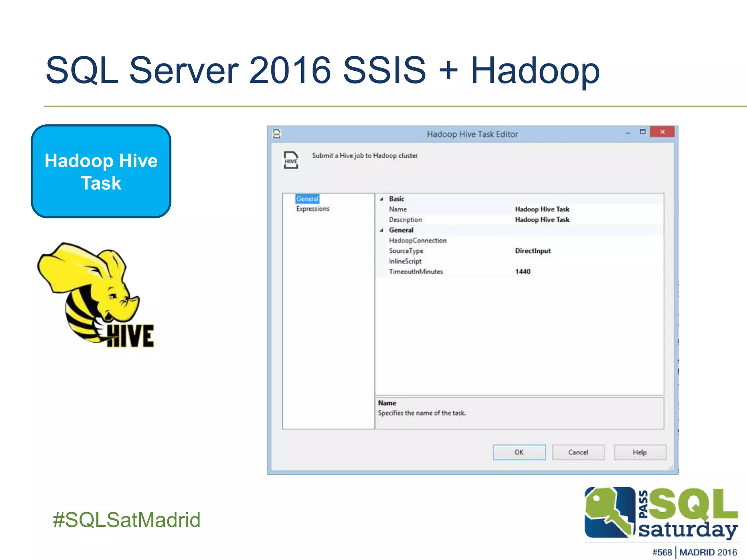Maximize the Hadoop Hive Task Editor window
The width and height of the screenshot is (747, 560).
643,132
